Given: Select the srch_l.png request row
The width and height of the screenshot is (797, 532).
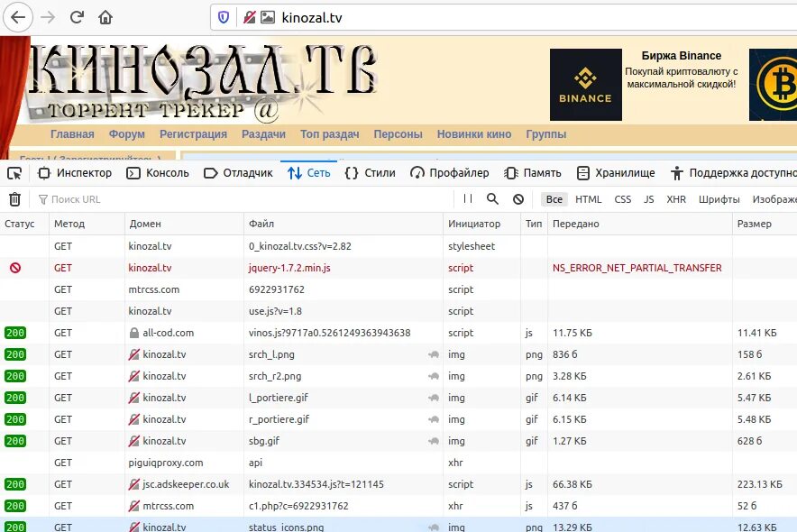Looking at the screenshot, I should click(x=398, y=354).
